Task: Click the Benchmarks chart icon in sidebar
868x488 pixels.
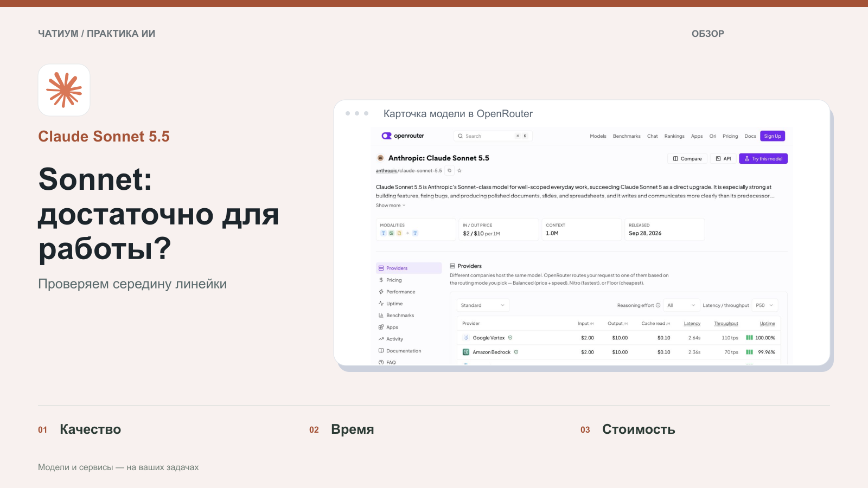Action: click(x=381, y=316)
